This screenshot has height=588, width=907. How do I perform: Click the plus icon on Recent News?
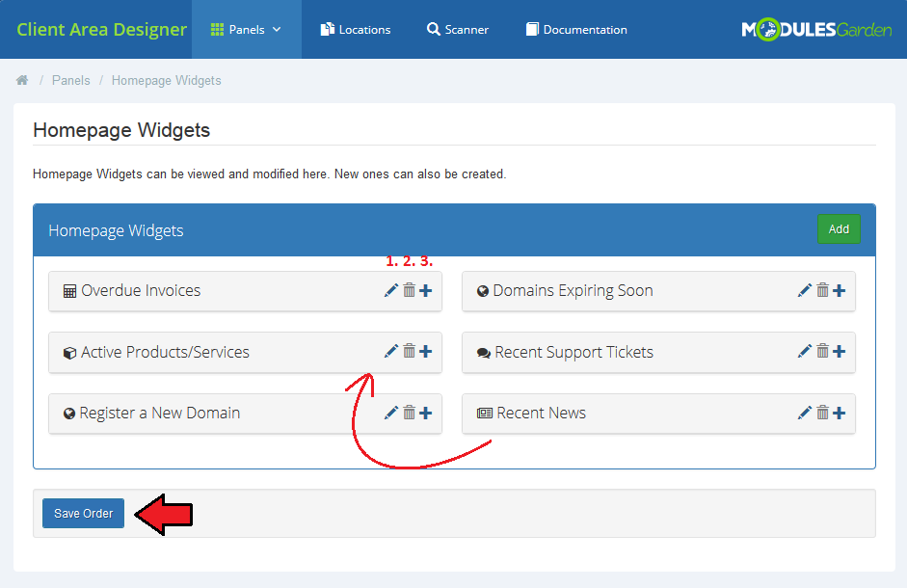(840, 413)
